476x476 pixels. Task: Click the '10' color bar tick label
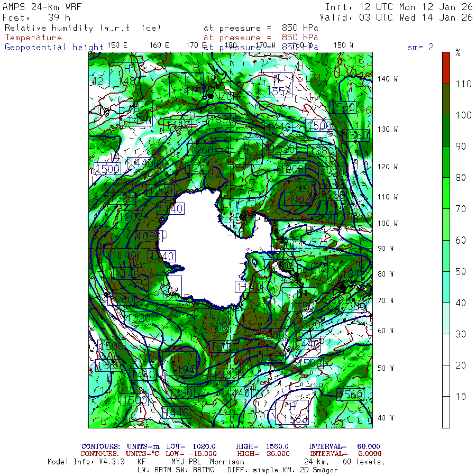pos(461,397)
